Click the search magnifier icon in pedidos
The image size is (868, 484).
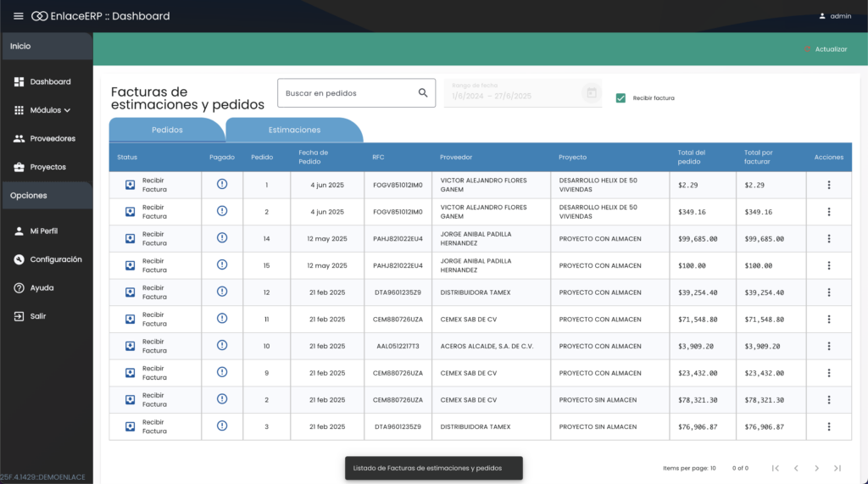tap(423, 93)
